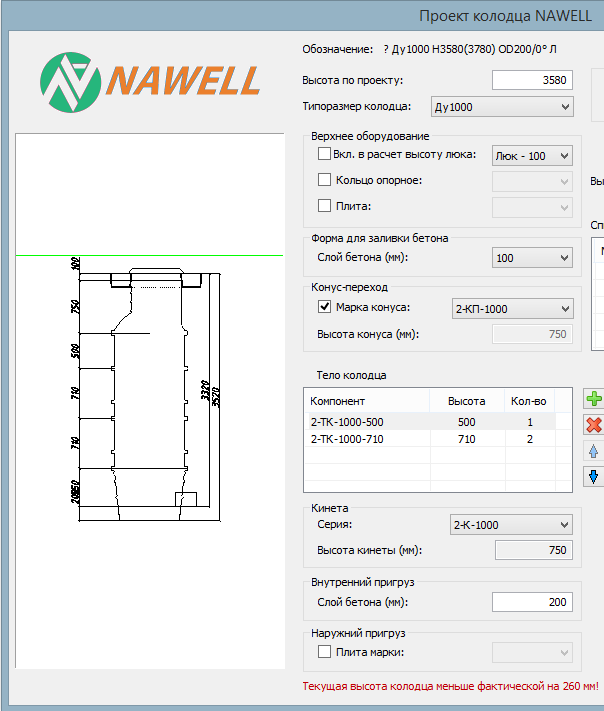Move the component down with the blue down arrow
The height and width of the screenshot is (711, 604).
click(594, 477)
